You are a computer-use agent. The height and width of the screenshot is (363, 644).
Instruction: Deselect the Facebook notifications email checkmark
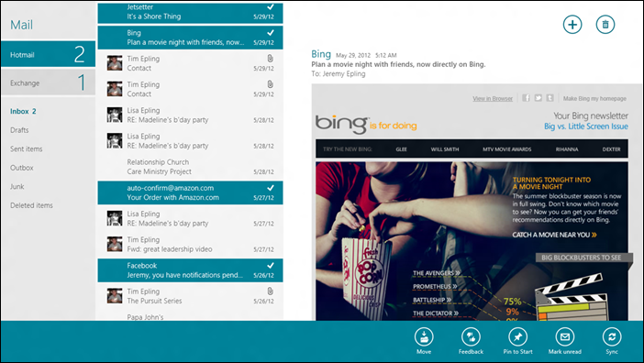click(271, 266)
